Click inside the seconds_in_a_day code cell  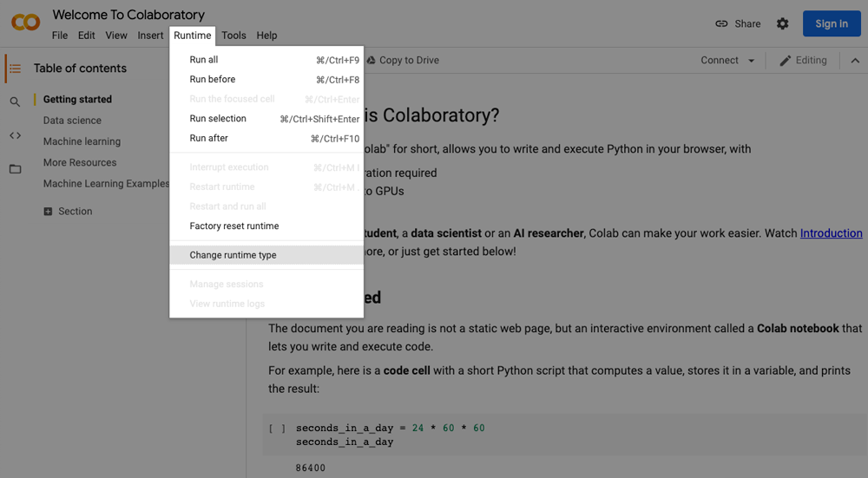(x=565, y=435)
